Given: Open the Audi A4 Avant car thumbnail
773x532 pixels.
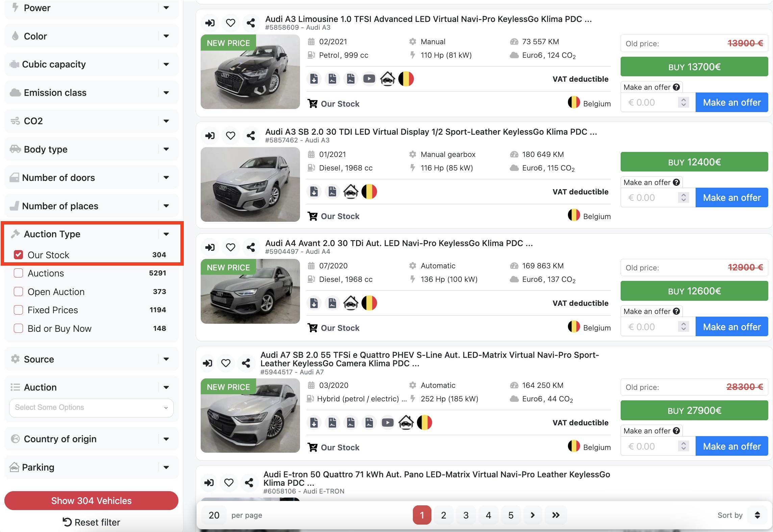Looking at the screenshot, I should [x=250, y=291].
